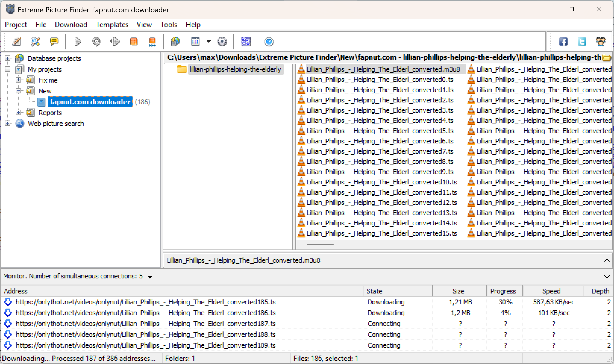Expand the Reports folder node
The image size is (614, 364).
click(18, 112)
